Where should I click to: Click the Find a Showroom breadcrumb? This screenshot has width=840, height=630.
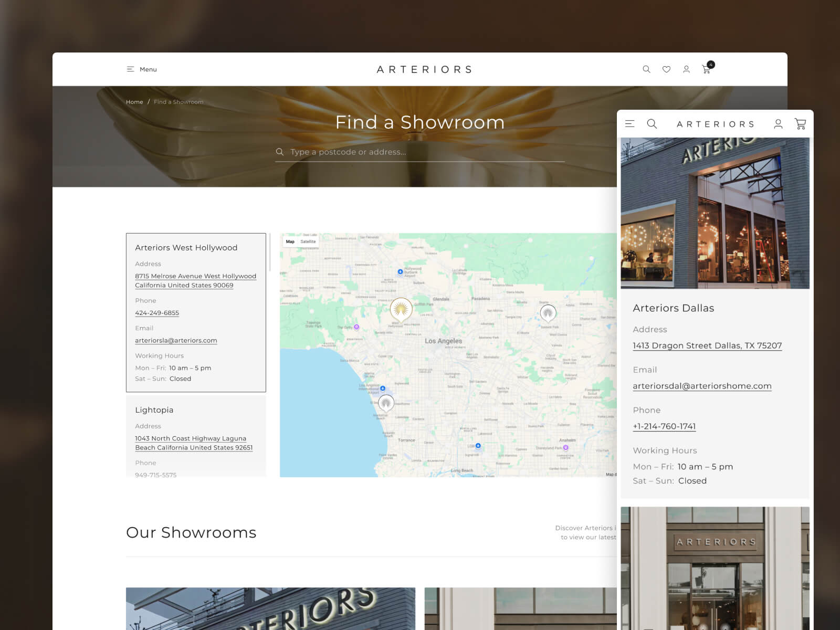pos(178,102)
